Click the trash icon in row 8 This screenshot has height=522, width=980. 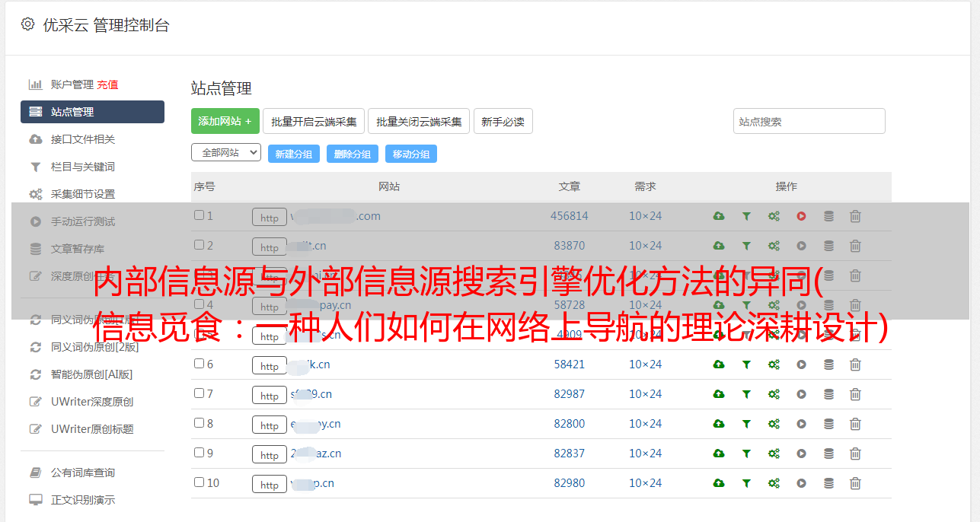point(855,424)
